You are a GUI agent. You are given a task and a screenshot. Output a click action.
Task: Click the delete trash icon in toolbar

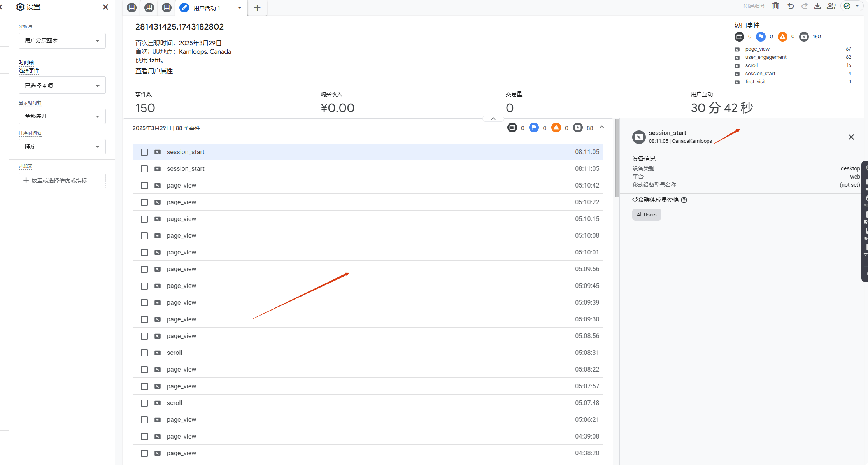coord(775,6)
